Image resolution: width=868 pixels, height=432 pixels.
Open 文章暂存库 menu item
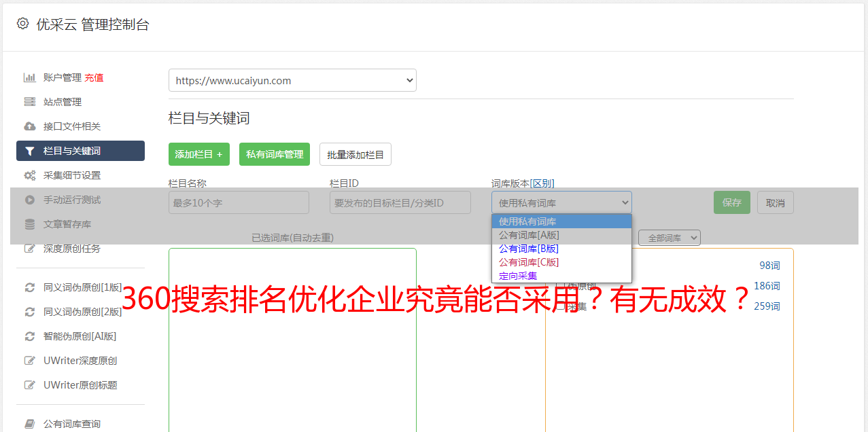[x=67, y=224]
